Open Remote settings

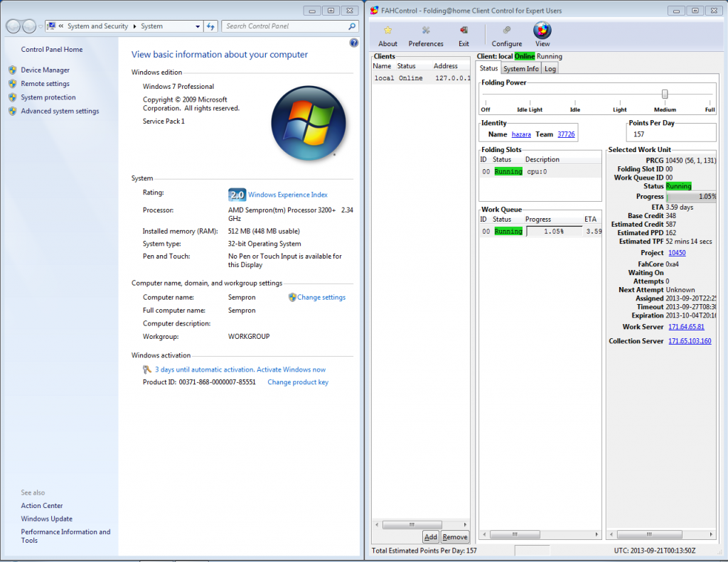[45, 84]
